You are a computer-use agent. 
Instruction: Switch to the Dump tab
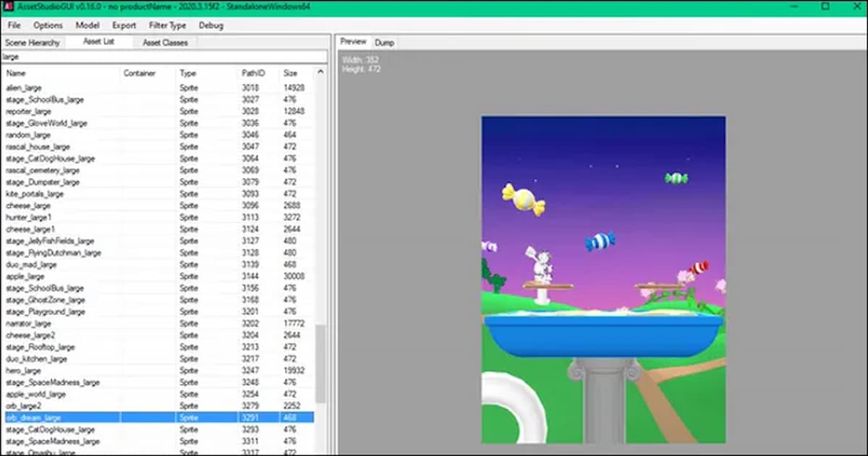(384, 43)
